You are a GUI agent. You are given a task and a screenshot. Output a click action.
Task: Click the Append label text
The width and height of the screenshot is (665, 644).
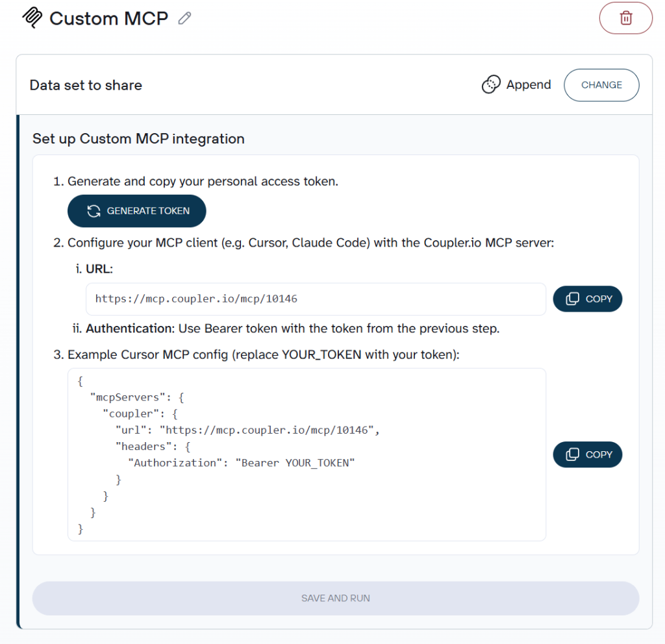[528, 84]
